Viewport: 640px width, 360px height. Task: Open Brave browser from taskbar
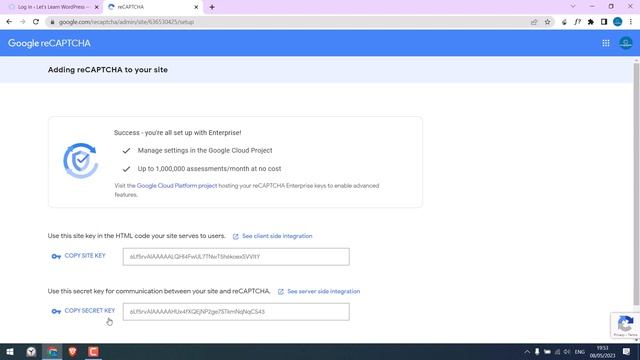tap(73, 352)
